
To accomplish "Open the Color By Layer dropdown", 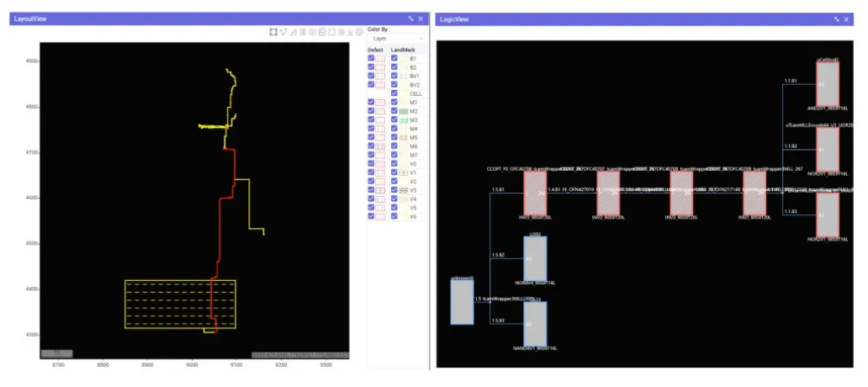I will (x=397, y=39).
